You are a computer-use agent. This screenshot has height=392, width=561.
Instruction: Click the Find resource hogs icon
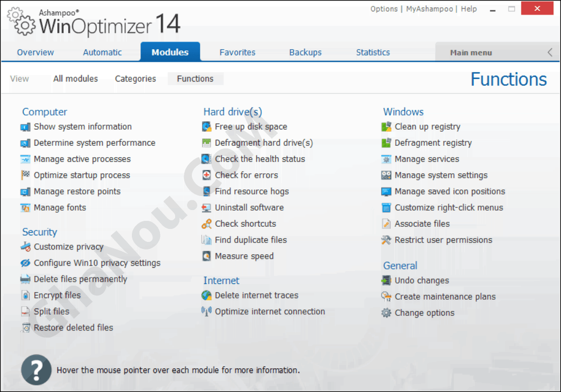[x=206, y=192]
